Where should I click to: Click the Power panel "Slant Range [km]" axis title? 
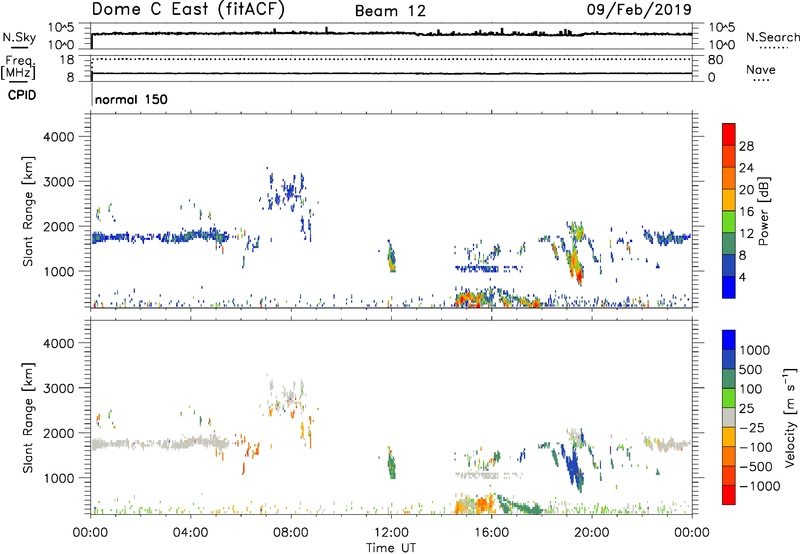point(28,211)
